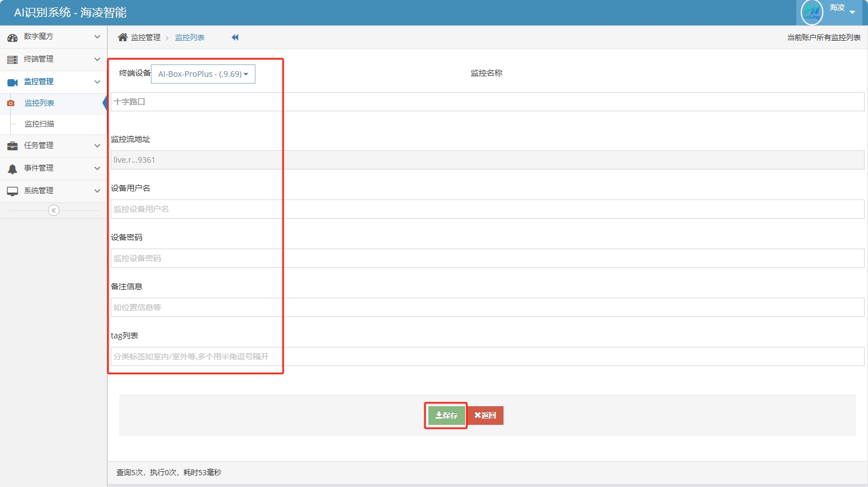
Task: Collapse sidebar with the circular arrow icon
Action: click(x=54, y=210)
